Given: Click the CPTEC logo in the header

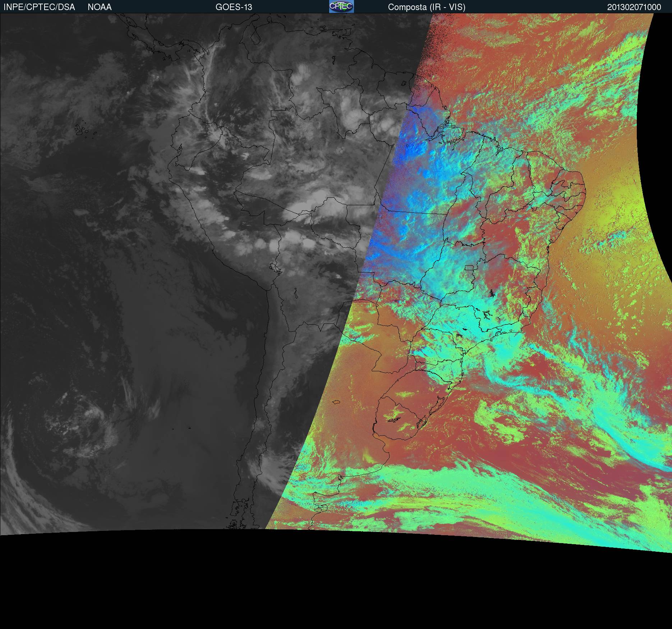Looking at the screenshot, I should click(x=341, y=6).
